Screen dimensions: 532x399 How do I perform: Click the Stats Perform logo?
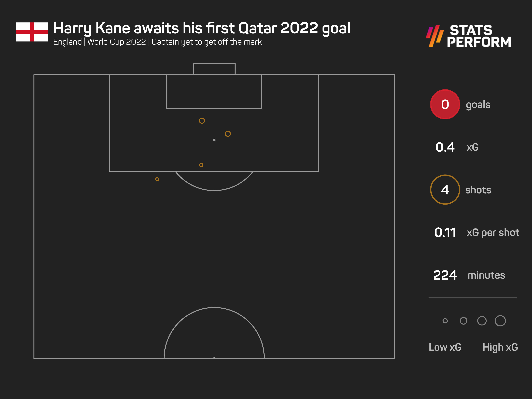[x=468, y=36]
